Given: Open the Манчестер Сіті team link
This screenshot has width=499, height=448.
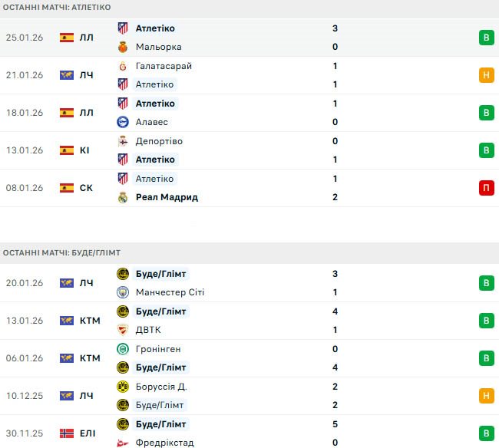Looking at the screenshot, I should click(x=170, y=292).
